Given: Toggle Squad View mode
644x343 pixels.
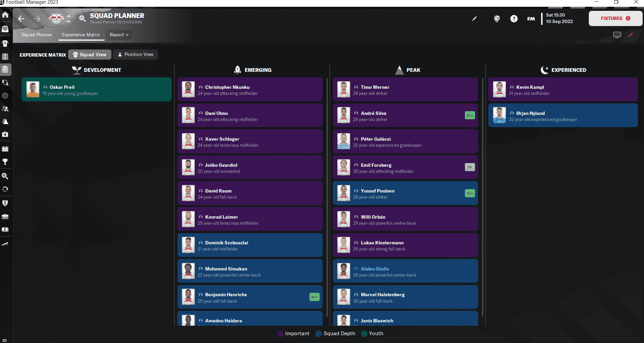Looking at the screenshot, I should click(89, 55).
